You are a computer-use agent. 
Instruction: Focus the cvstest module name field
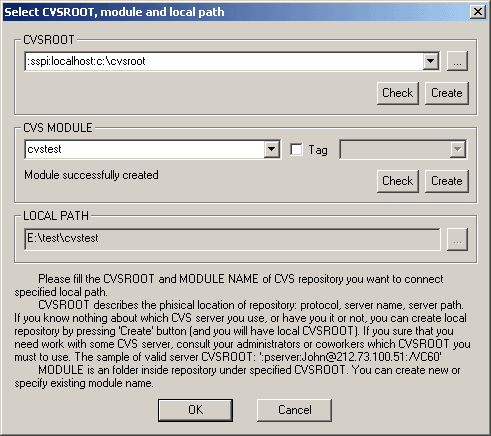144,149
